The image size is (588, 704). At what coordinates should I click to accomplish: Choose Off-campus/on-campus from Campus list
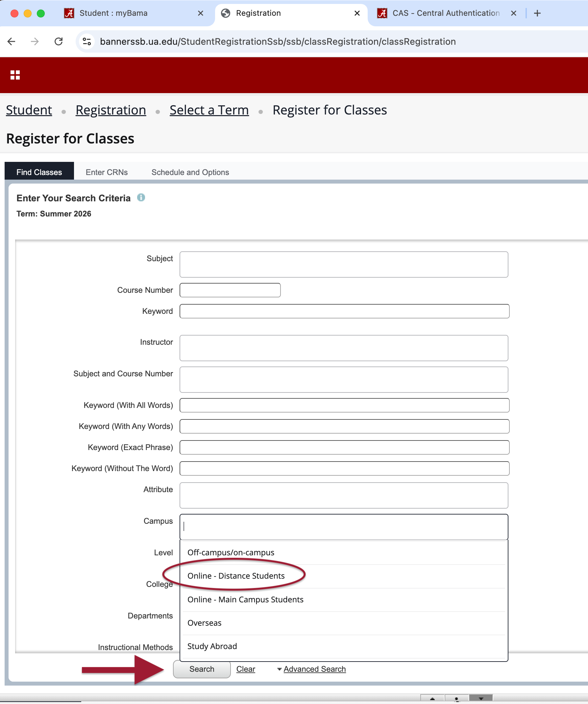pyautogui.click(x=344, y=552)
